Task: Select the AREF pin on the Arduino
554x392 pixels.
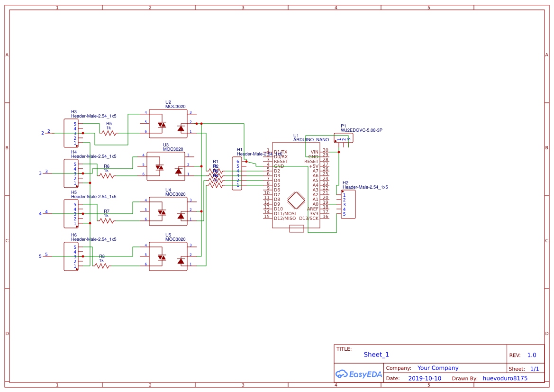Action: [x=313, y=209]
